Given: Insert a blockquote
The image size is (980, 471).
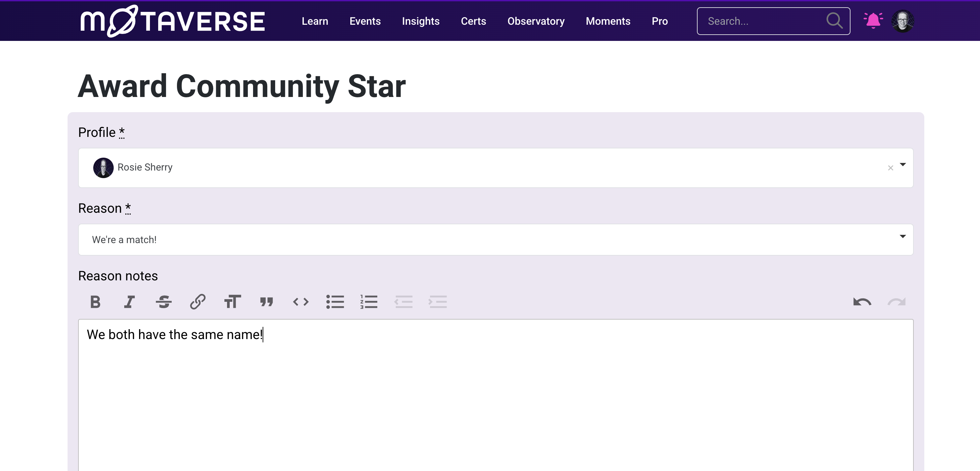Looking at the screenshot, I should click(x=267, y=302).
